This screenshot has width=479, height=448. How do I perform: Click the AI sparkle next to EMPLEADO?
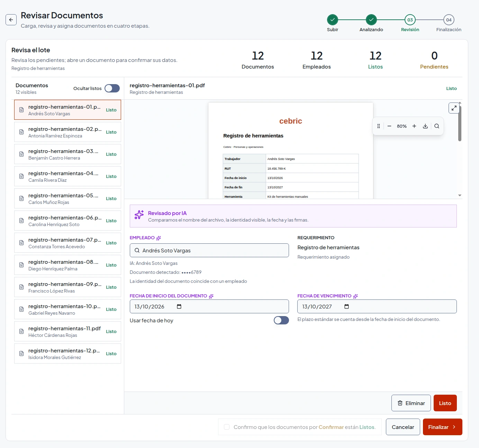point(159,238)
